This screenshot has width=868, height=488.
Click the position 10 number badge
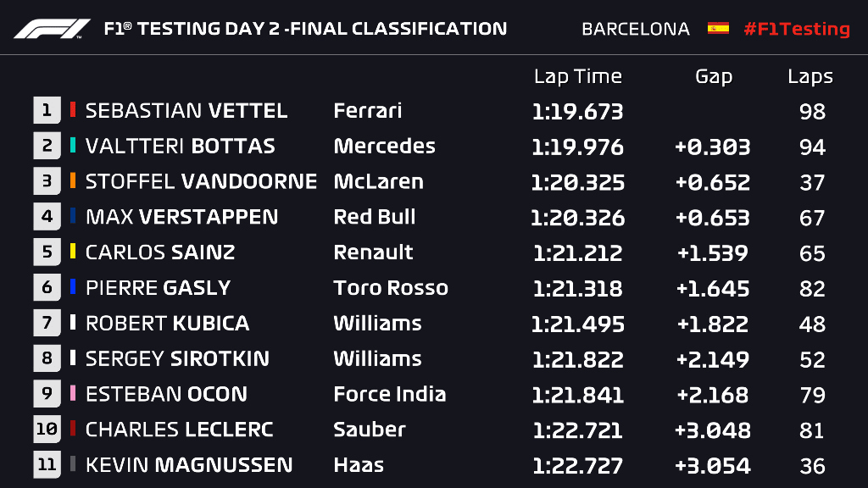point(47,430)
